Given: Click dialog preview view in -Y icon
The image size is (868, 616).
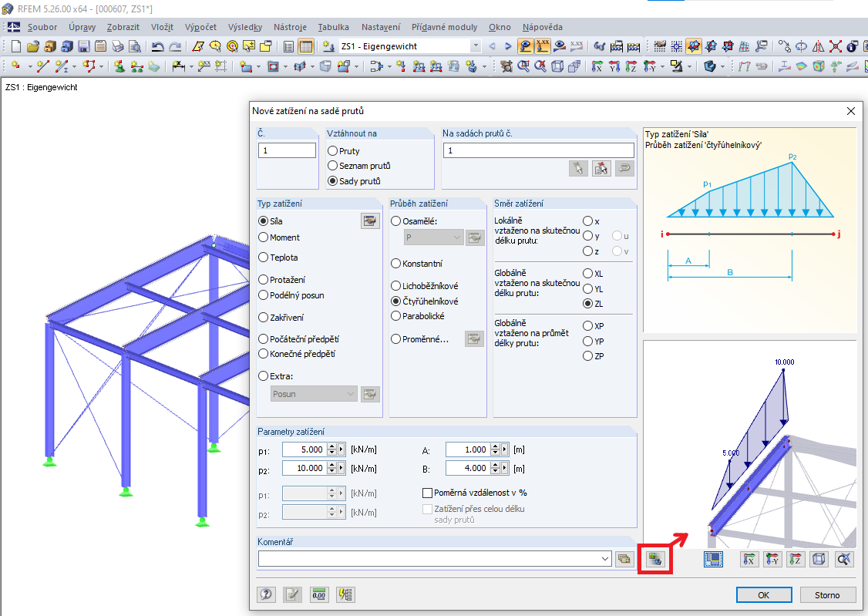Looking at the screenshot, I should pyautogui.click(x=772, y=559).
